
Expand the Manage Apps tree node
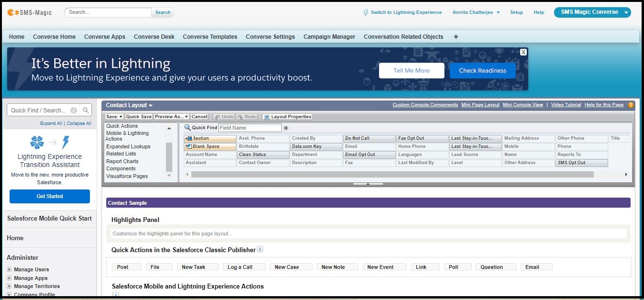(x=9, y=278)
